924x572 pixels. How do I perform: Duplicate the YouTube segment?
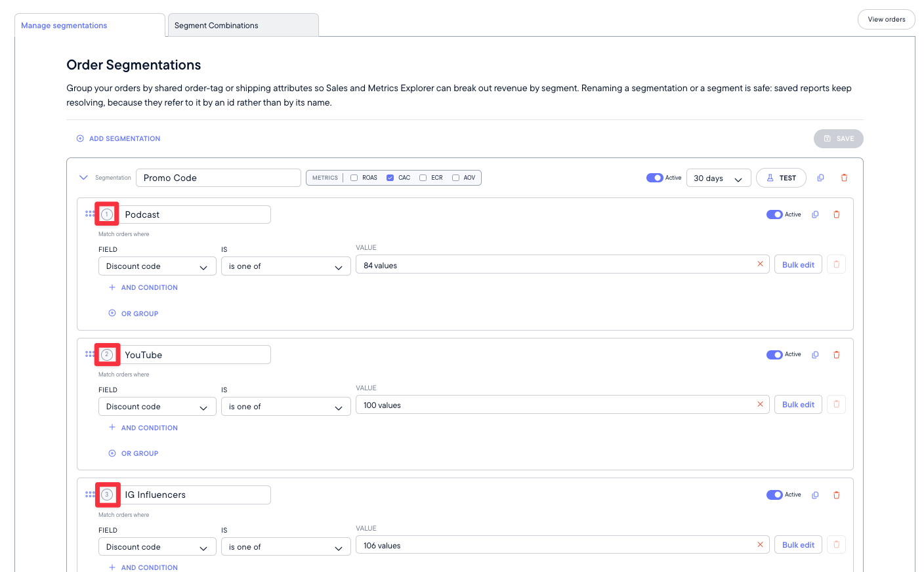[x=815, y=355]
